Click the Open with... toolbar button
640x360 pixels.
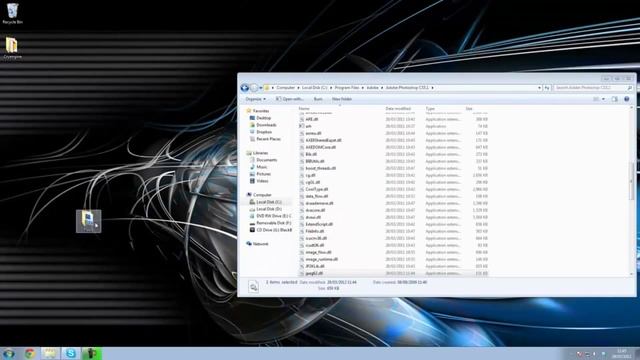[289, 99]
